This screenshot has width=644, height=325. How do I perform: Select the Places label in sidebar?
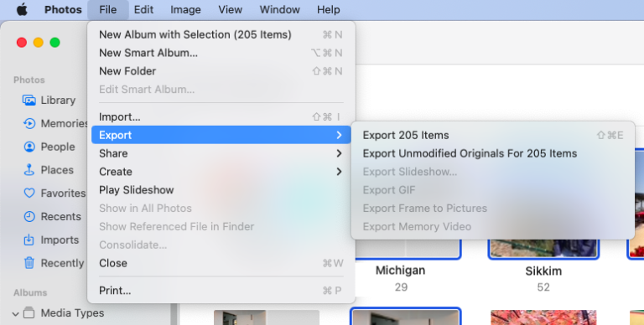(x=57, y=170)
